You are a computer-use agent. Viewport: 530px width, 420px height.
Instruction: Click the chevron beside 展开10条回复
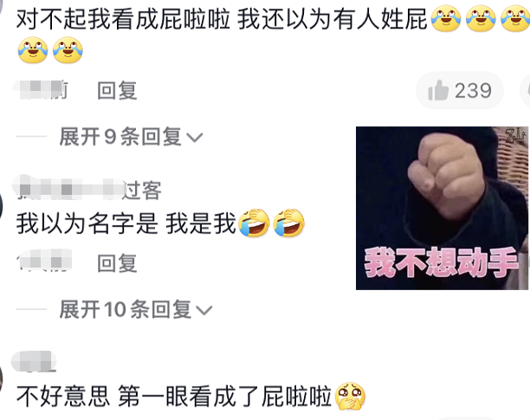click(204, 311)
